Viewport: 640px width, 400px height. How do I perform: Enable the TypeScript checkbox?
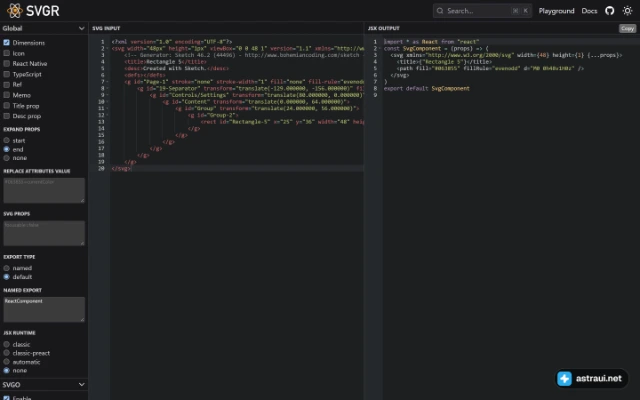[7, 74]
